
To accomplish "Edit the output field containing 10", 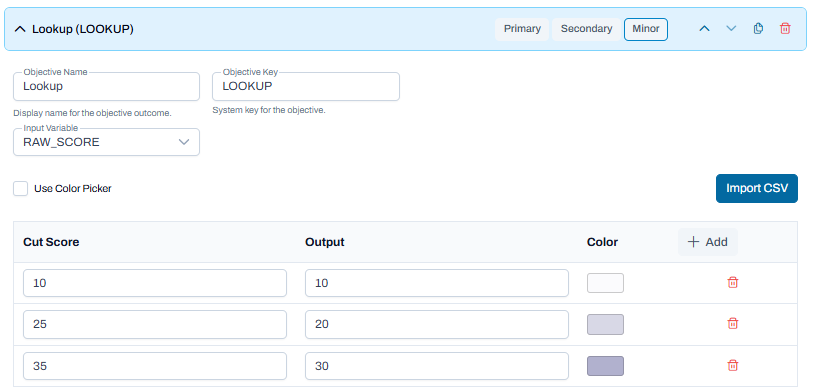I will click(x=437, y=283).
